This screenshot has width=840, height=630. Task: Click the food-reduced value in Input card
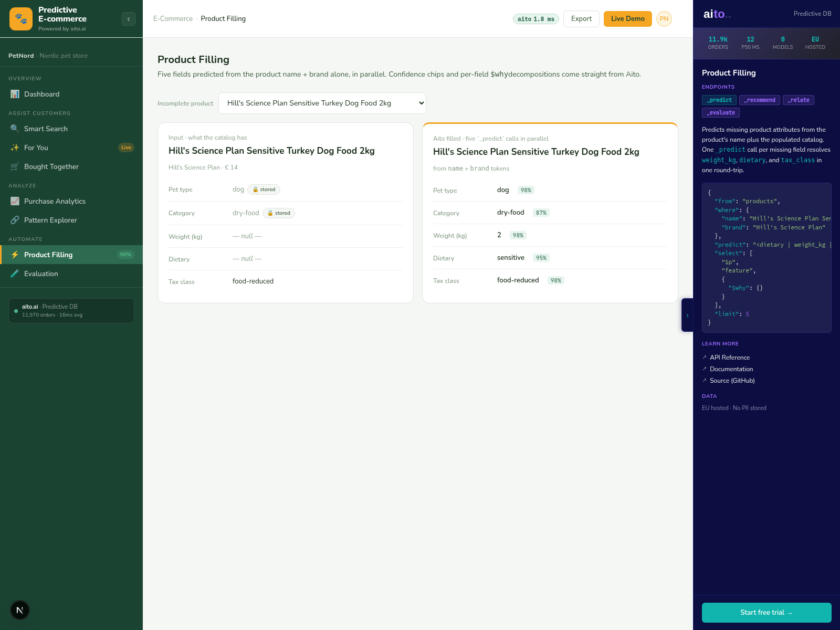tap(253, 281)
